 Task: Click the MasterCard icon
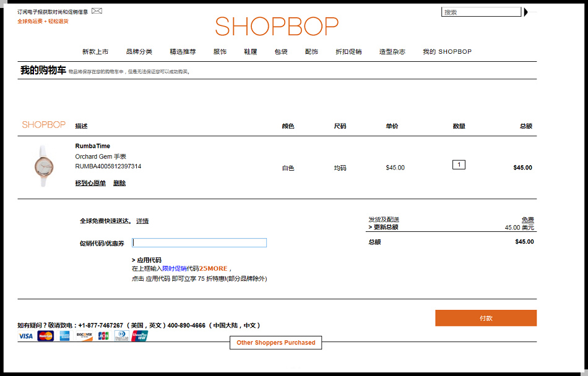coord(45,336)
